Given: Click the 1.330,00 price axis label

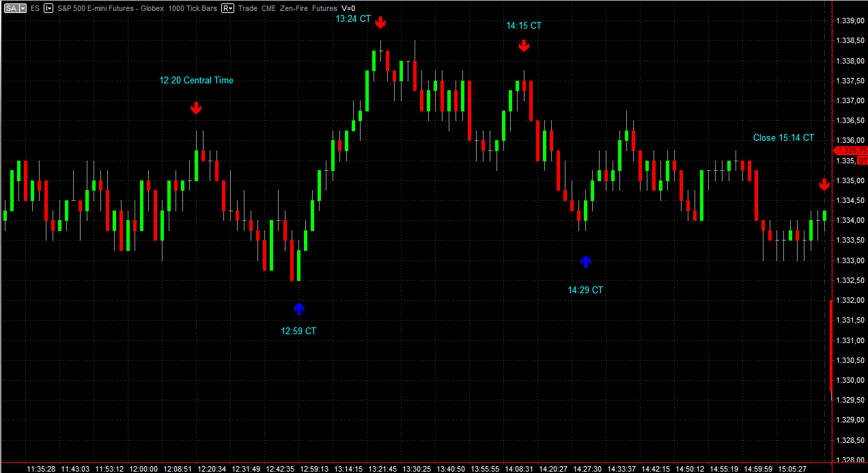Looking at the screenshot, I should (x=850, y=381).
